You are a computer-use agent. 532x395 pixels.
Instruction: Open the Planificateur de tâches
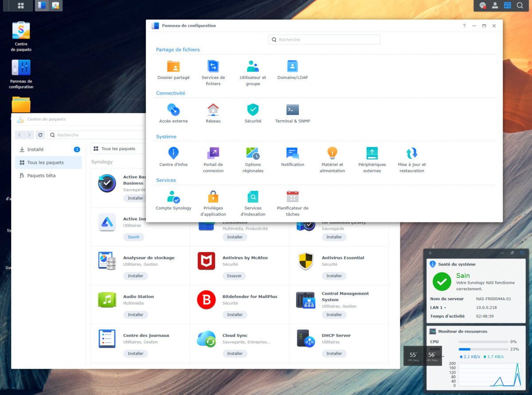tap(293, 197)
